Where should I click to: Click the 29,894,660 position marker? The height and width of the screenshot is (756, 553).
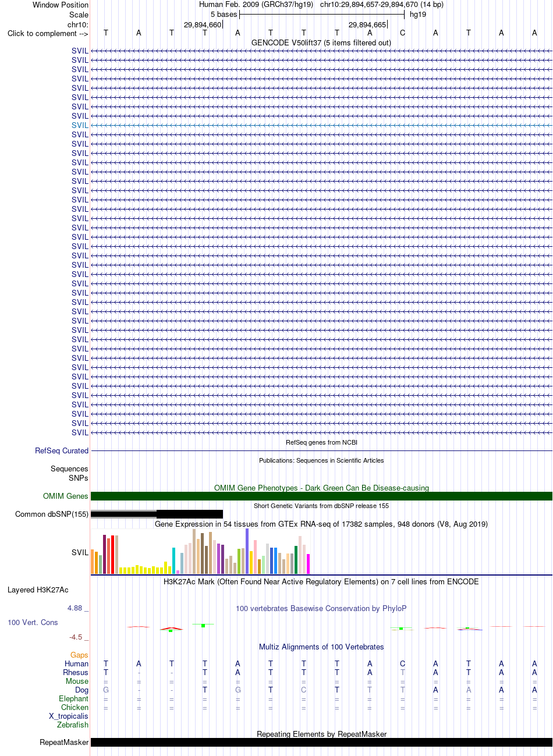[x=203, y=24]
